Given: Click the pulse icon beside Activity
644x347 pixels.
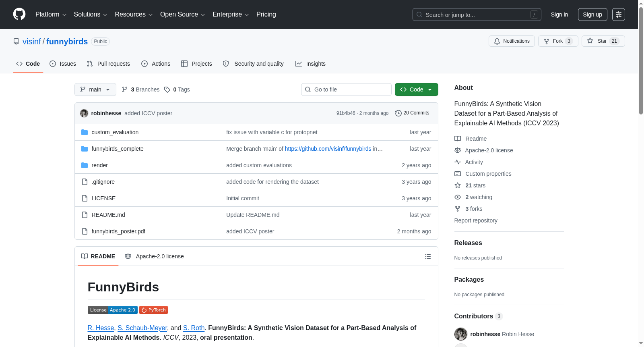Looking at the screenshot, I should [x=458, y=162].
